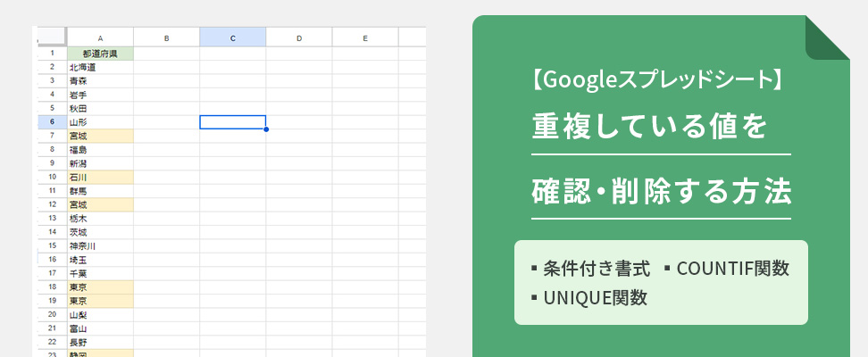Screen dimensions: 868x357
Task: Click the select-all corner box of the sheet
Action: (52, 37)
